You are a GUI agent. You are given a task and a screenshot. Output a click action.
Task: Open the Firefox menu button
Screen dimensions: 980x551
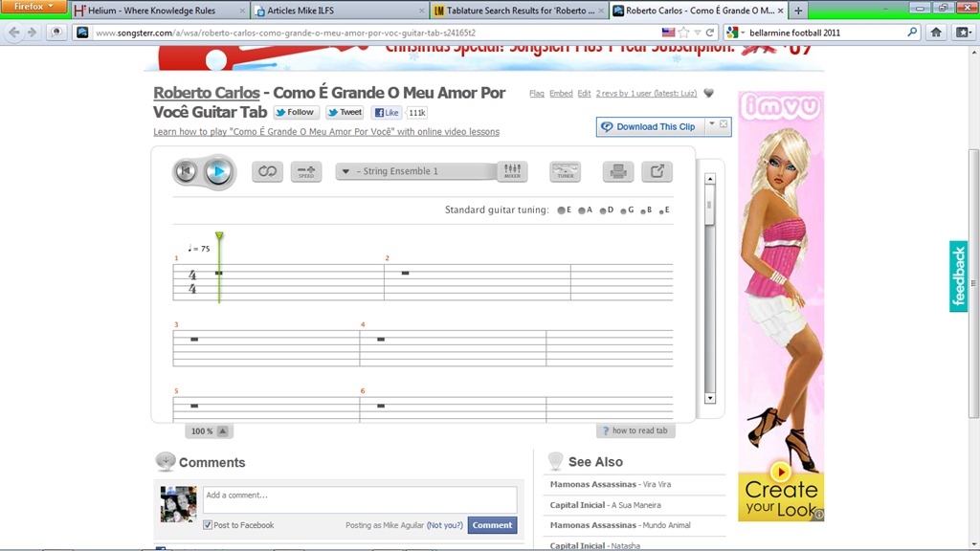33,7
